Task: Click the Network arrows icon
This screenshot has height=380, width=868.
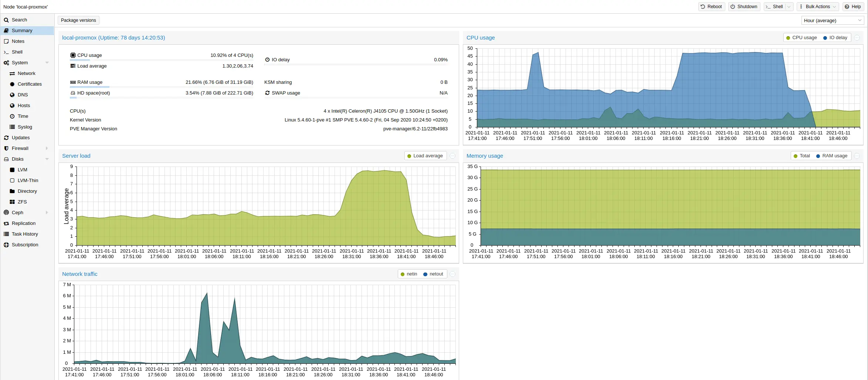Action: [12, 73]
